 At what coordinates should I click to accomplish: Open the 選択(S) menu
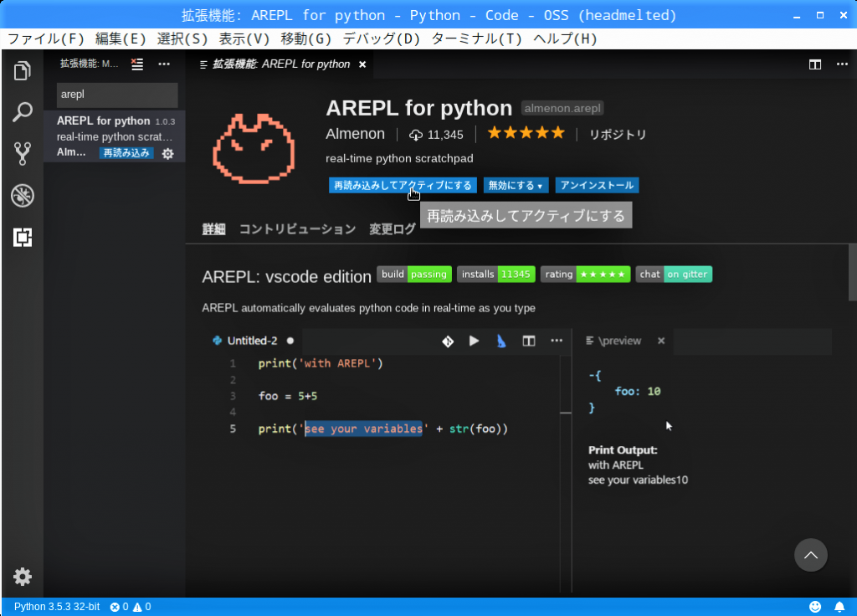coord(182,38)
